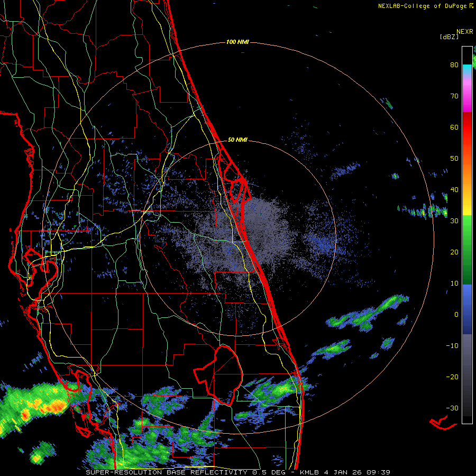476x476 pixels.
Task: Click the 20 value on the dBZ scale
Action: [454, 252]
